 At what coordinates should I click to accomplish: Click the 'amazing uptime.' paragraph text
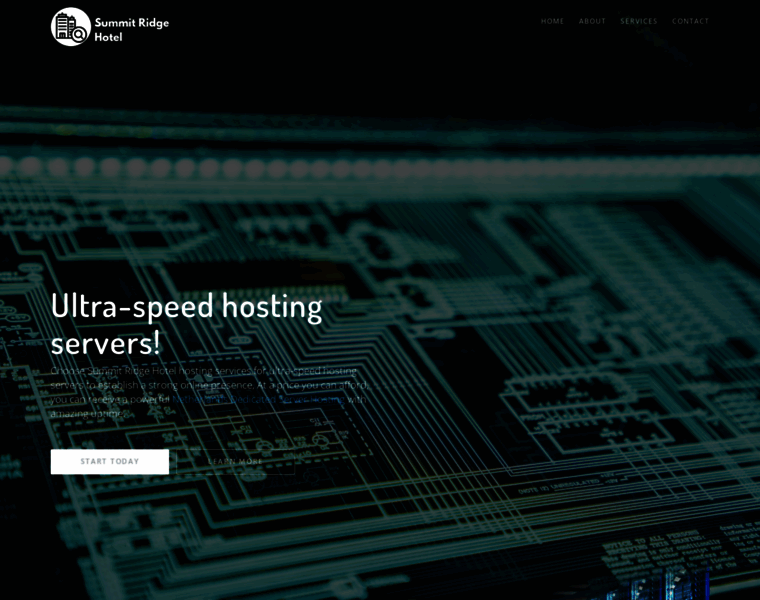(x=87, y=413)
